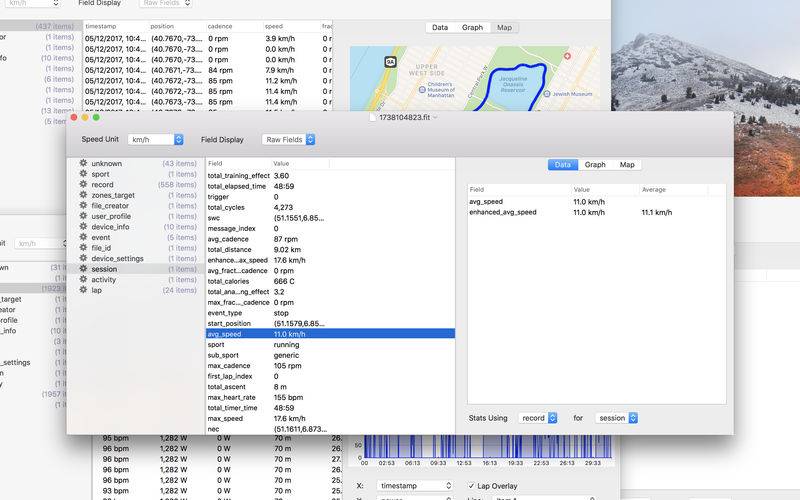Open the Field Display Raw Fields dropdown
Viewport: 800px width, 500px height.
click(288, 139)
